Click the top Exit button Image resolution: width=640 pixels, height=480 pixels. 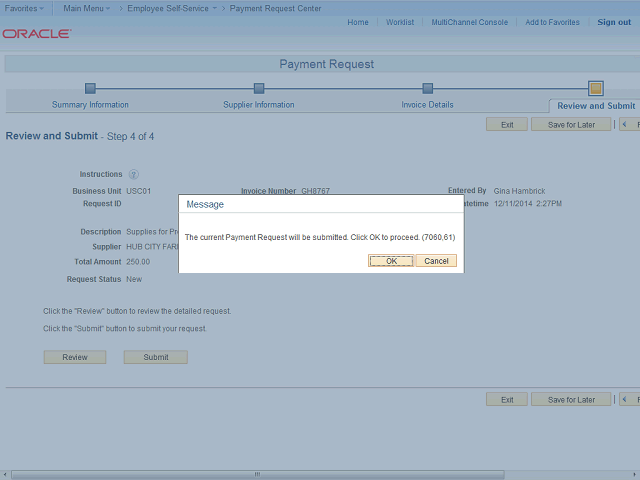(x=507, y=124)
